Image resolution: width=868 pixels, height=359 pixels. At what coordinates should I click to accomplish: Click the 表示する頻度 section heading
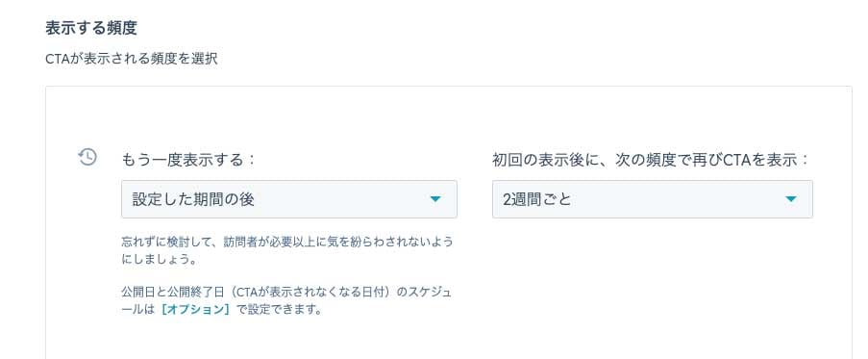click(90, 28)
